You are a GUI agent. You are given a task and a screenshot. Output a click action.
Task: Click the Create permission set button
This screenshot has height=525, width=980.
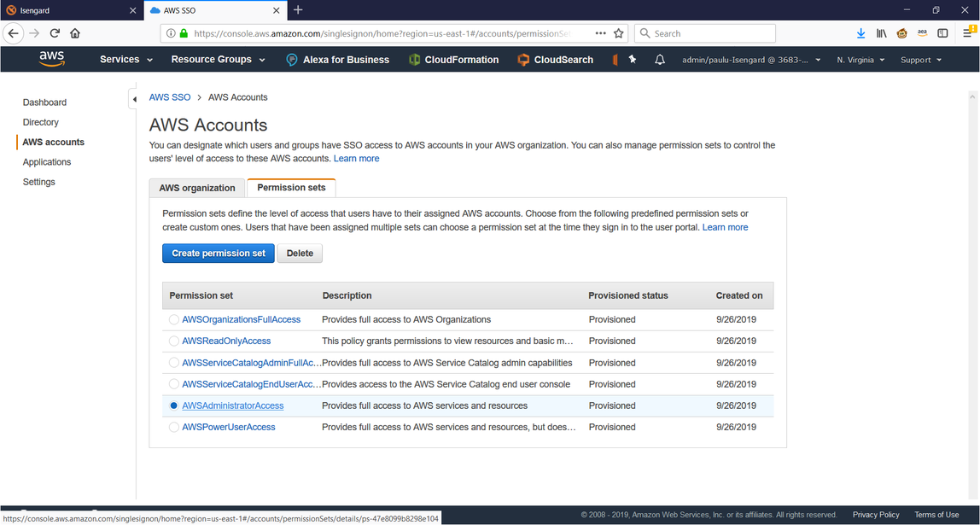coord(219,254)
